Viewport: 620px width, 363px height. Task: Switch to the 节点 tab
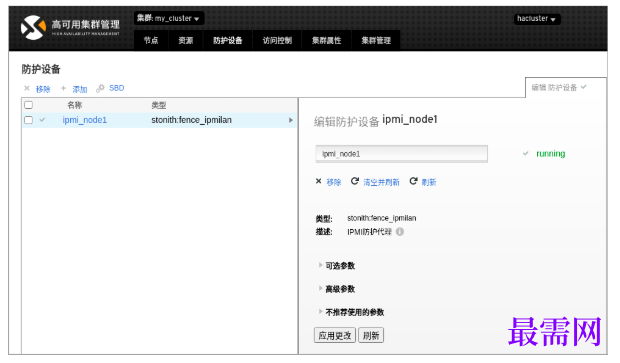[151, 40]
